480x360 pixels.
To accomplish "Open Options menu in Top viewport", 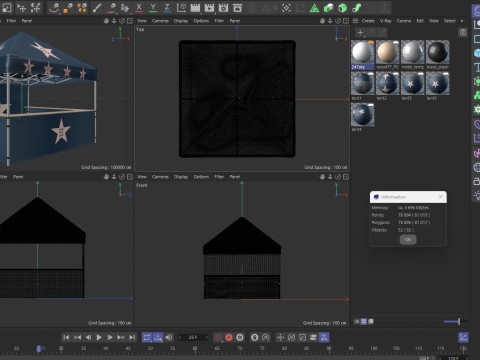I will tap(201, 21).
